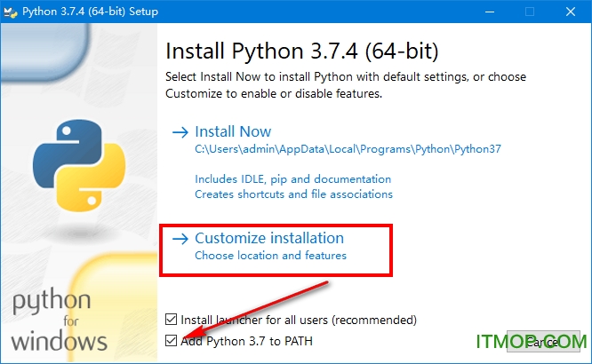The height and width of the screenshot is (364, 592).
Task: Minimize the Python Setup window
Action: (x=490, y=12)
